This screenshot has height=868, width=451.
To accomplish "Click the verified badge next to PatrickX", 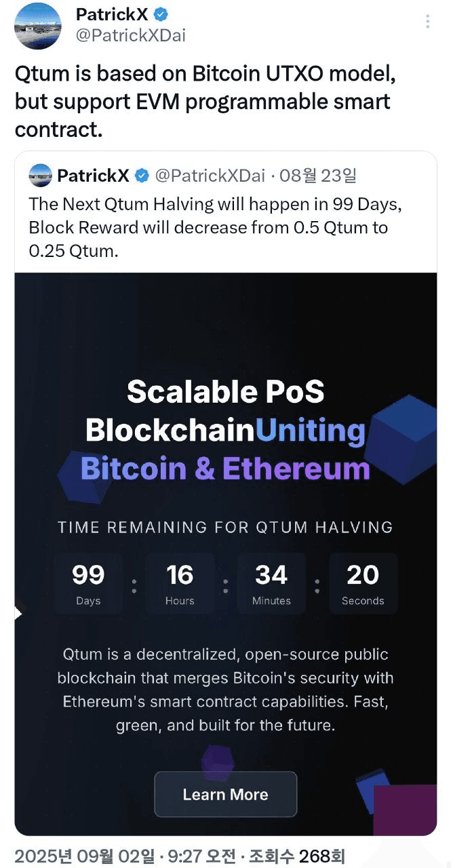I will [x=161, y=14].
